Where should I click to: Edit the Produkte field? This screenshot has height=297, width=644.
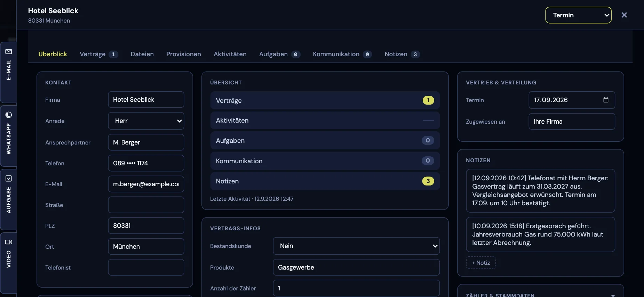point(356,267)
